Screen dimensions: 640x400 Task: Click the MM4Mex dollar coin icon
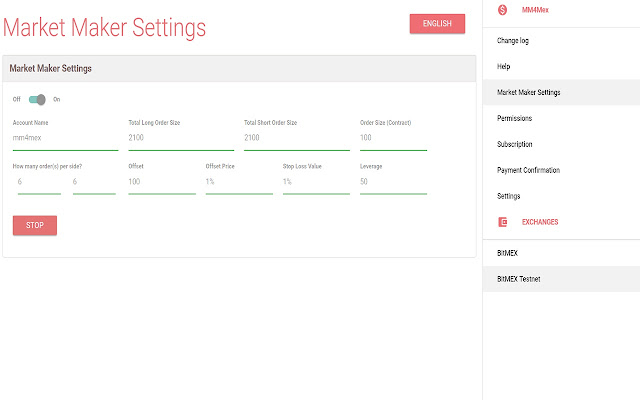pos(502,10)
